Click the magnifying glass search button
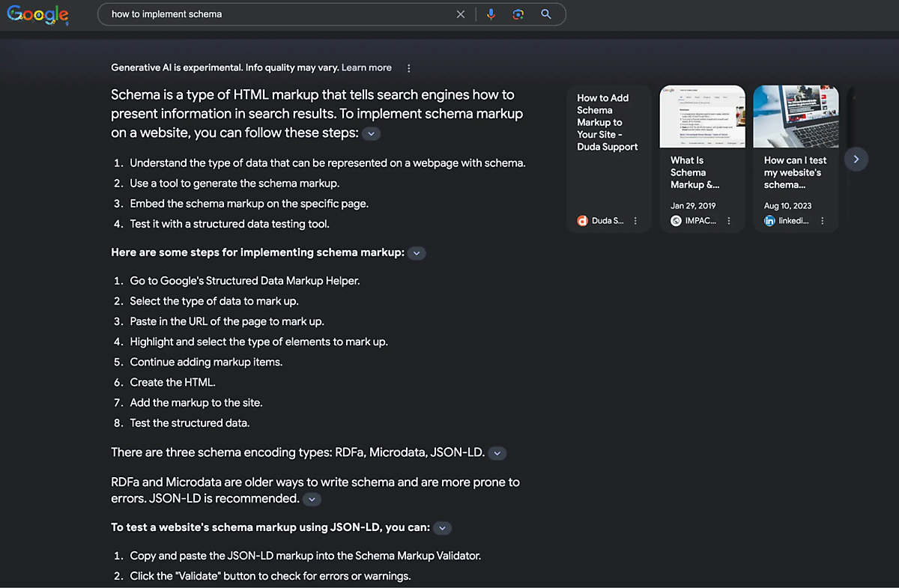Viewport: 899px width, 588px height. tap(546, 14)
